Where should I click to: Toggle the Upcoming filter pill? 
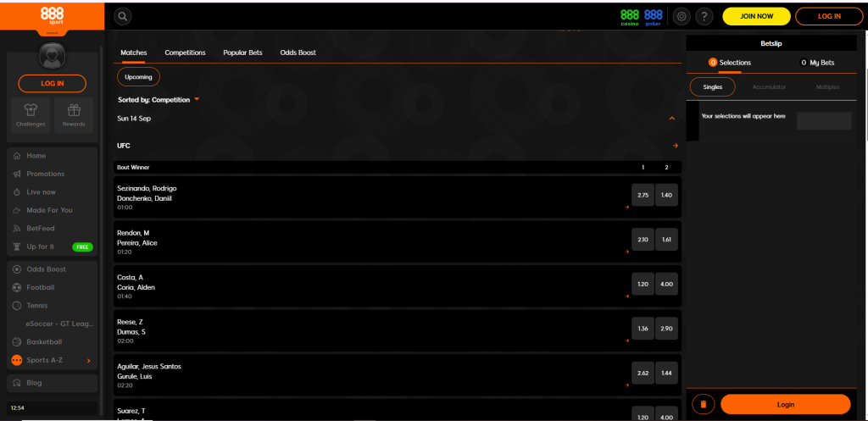pyautogui.click(x=138, y=77)
